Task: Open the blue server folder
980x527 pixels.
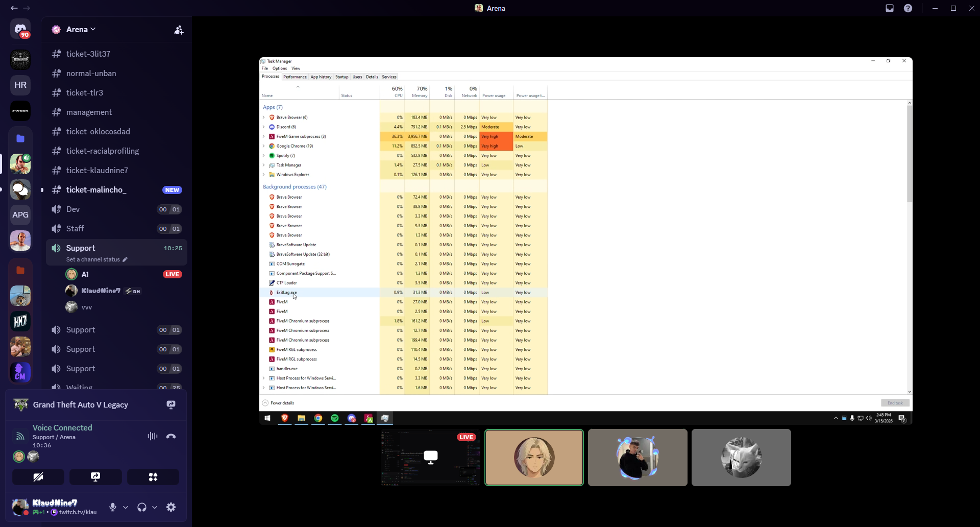Action: (20, 138)
